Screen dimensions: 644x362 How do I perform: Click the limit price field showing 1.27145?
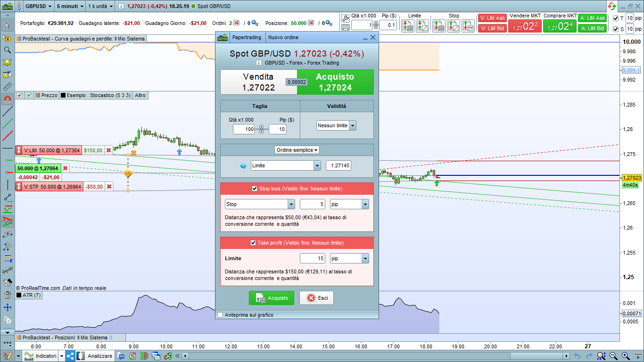pos(338,165)
